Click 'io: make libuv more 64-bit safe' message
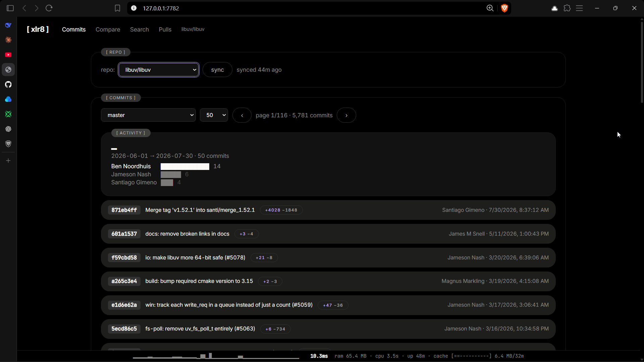644x362 pixels. (x=195, y=258)
